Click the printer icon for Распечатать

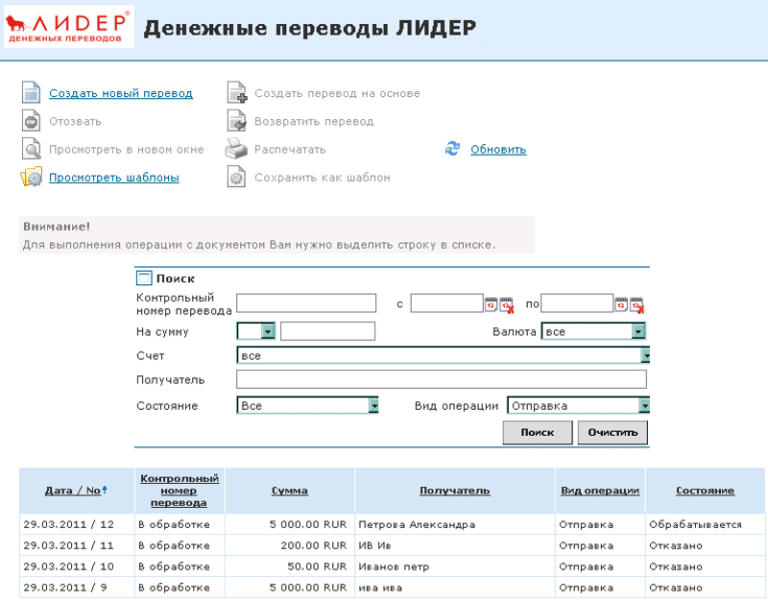point(236,149)
